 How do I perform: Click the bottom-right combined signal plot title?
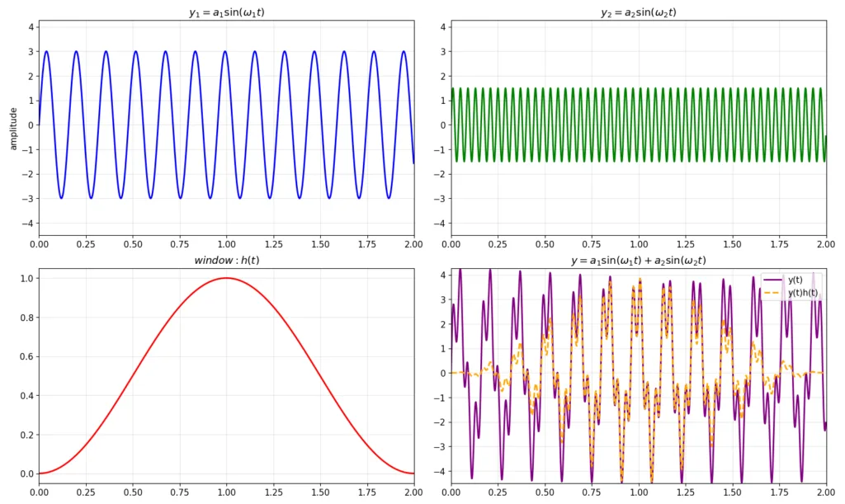tap(639, 261)
